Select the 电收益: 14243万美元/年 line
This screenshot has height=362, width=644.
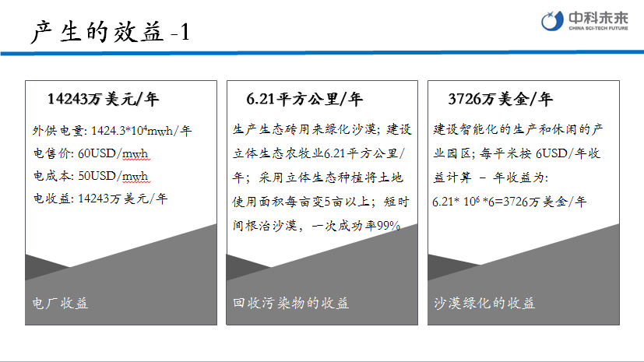point(100,199)
